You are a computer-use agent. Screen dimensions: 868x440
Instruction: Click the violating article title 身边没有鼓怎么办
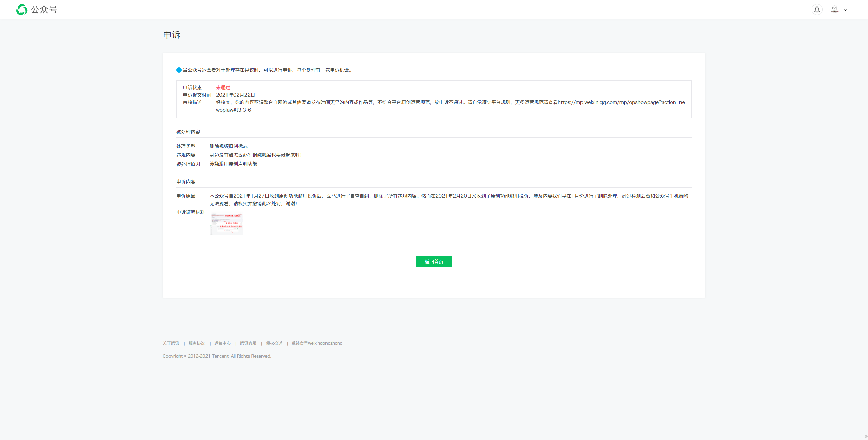tap(256, 155)
